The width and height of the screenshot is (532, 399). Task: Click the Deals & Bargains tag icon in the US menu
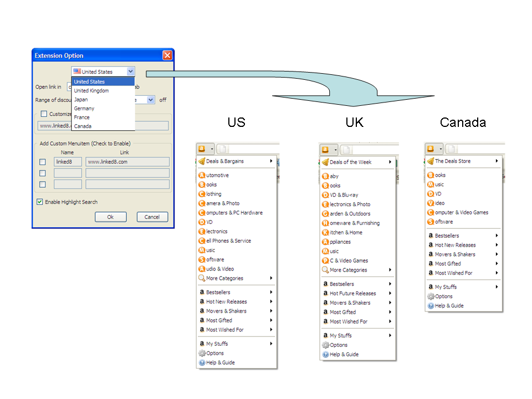point(202,161)
